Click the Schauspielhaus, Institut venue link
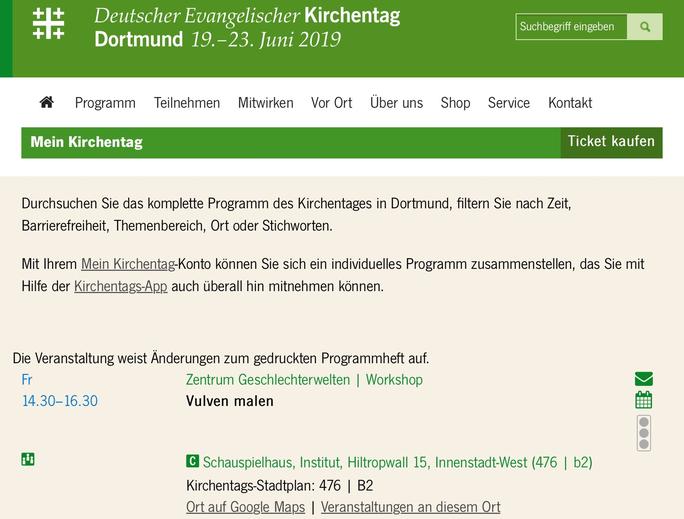The width and height of the screenshot is (684, 519). point(397,462)
